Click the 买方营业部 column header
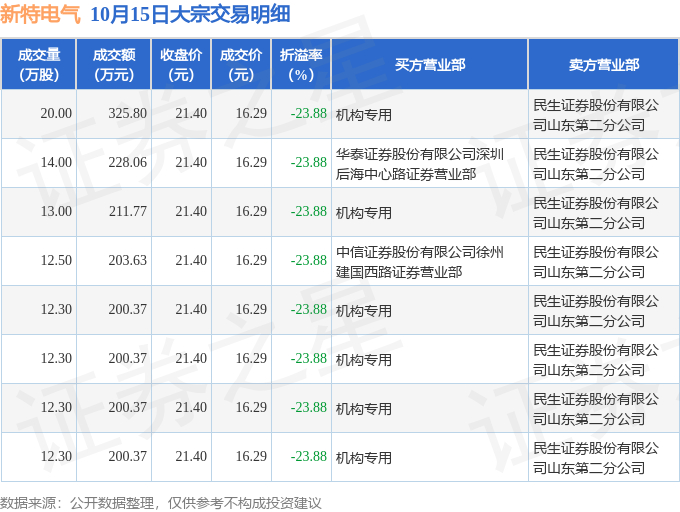This screenshot has width=680, height=512. point(430,65)
